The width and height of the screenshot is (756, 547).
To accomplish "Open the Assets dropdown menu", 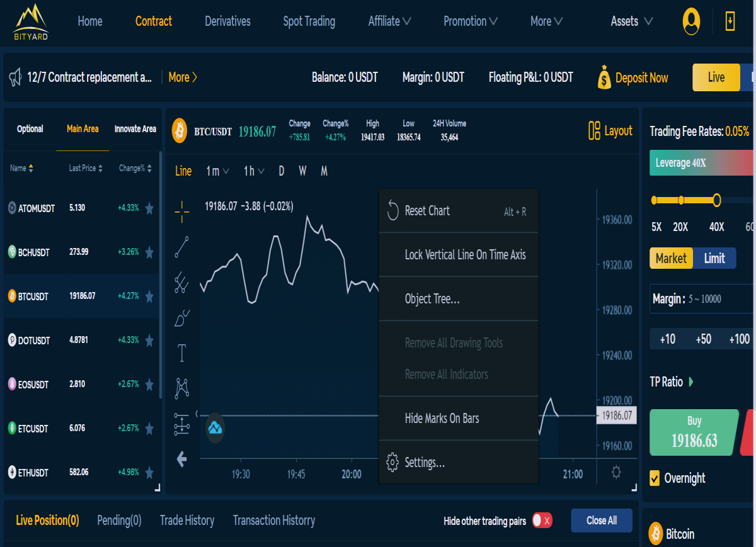I will click(631, 21).
